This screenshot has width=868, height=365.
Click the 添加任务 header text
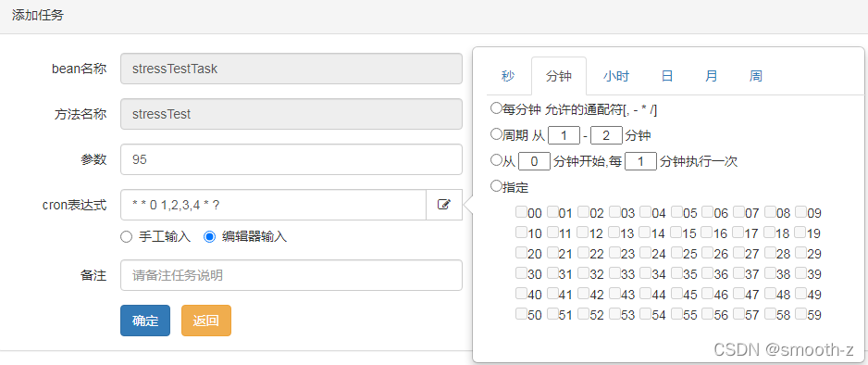38,16
